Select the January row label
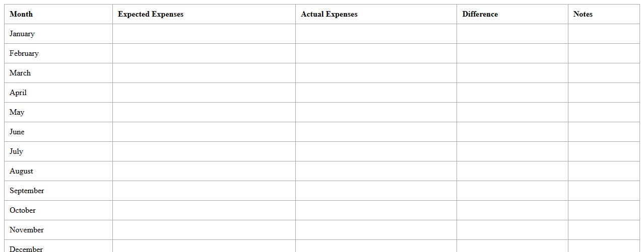 click(x=22, y=34)
